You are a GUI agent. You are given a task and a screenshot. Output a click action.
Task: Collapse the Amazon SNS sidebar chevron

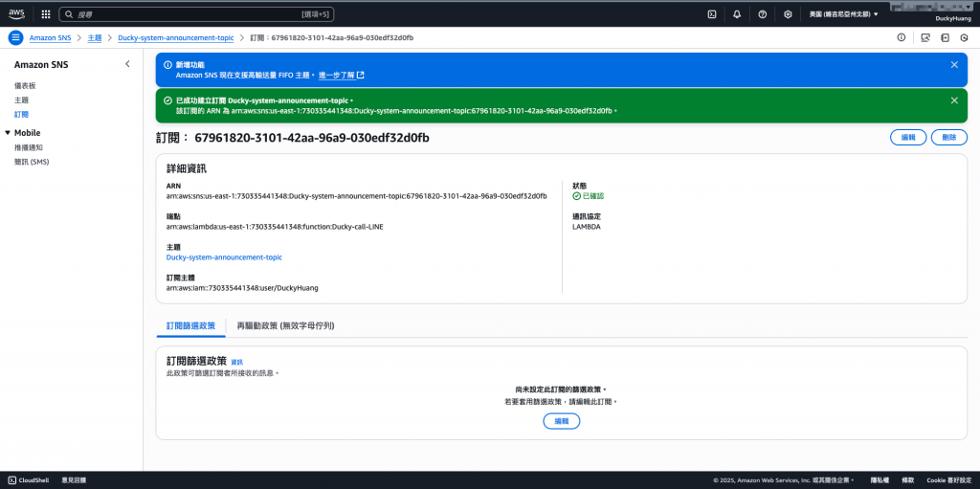click(x=127, y=64)
